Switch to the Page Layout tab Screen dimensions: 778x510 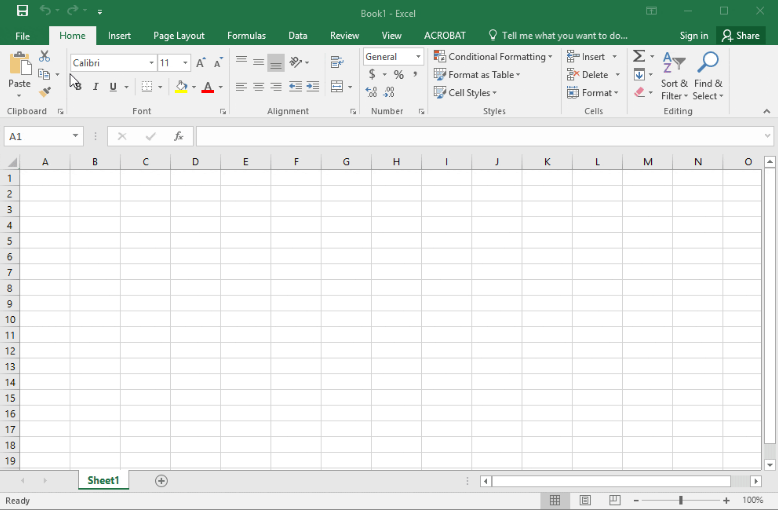pos(179,36)
